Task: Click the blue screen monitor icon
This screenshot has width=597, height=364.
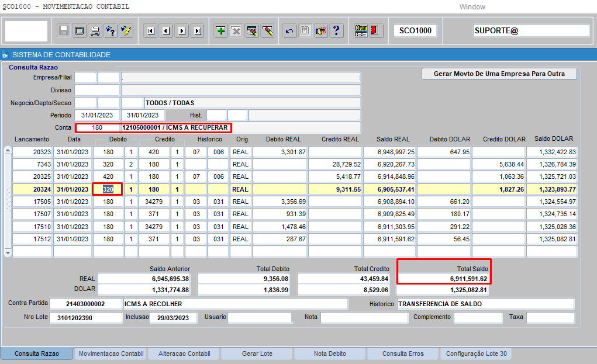Action: coord(79,31)
